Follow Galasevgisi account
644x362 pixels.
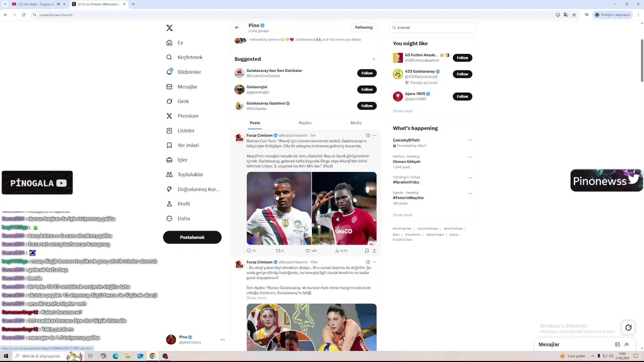(367, 89)
